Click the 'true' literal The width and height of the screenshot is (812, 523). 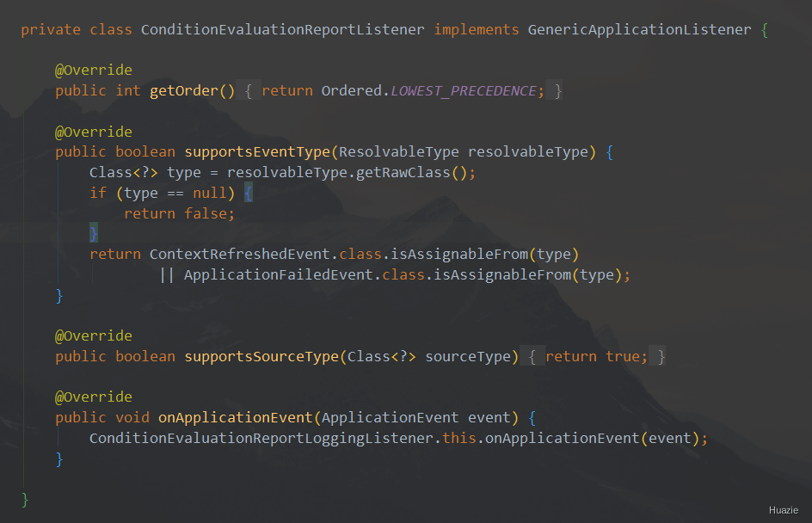(x=622, y=356)
